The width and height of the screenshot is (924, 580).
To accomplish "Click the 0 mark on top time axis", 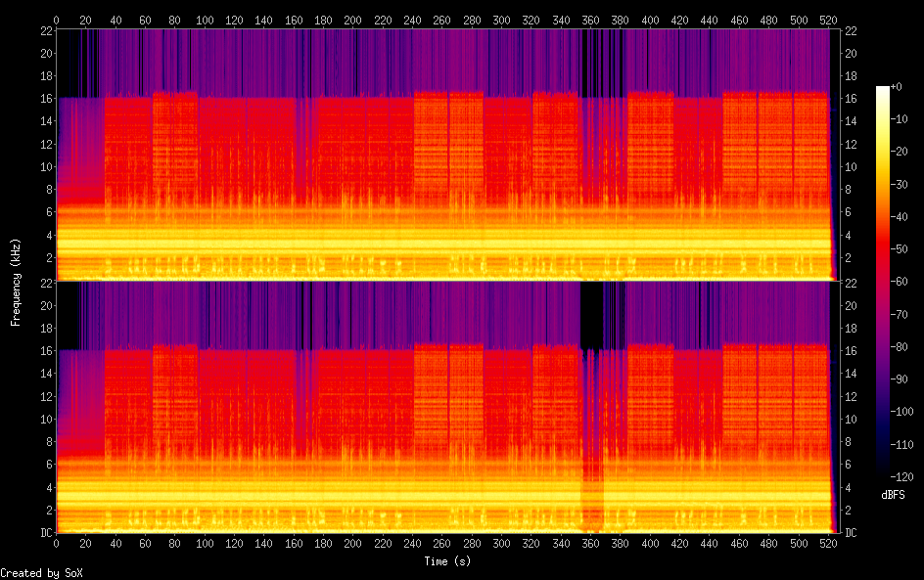I will coord(57,20).
